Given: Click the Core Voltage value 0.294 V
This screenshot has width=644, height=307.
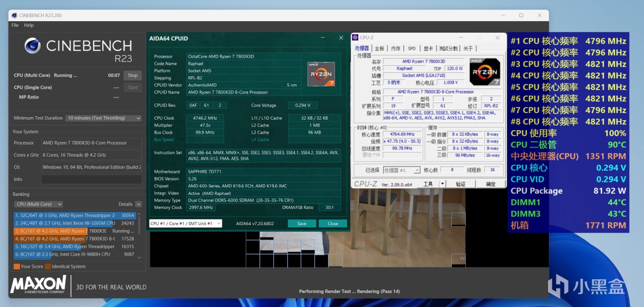Looking at the screenshot, I should point(303,106).
